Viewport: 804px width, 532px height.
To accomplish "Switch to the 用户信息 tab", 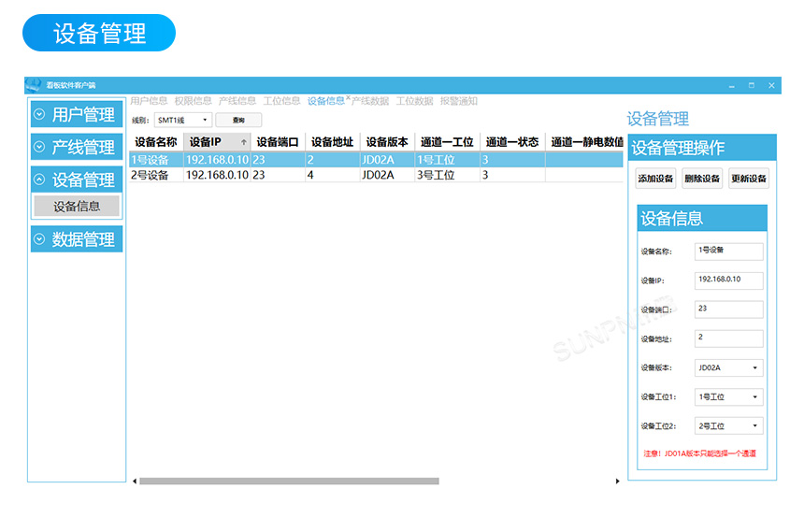I will click(x=149, y=101).
